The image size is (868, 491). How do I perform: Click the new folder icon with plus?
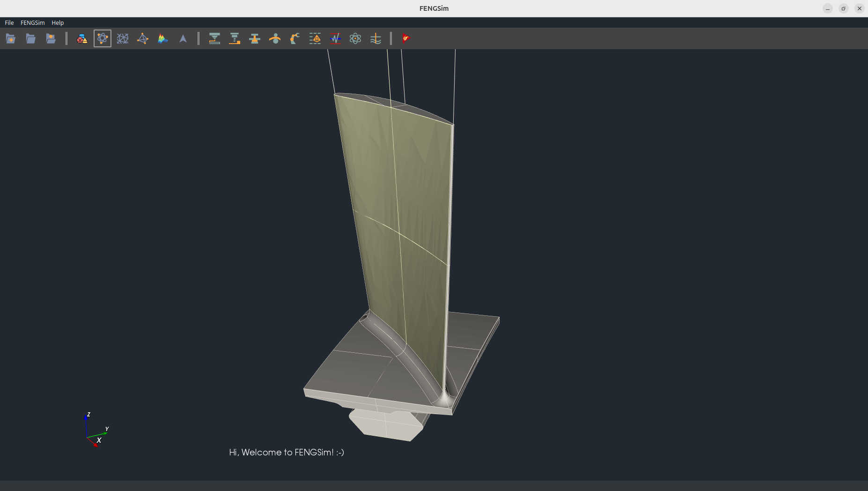point(11,38)
